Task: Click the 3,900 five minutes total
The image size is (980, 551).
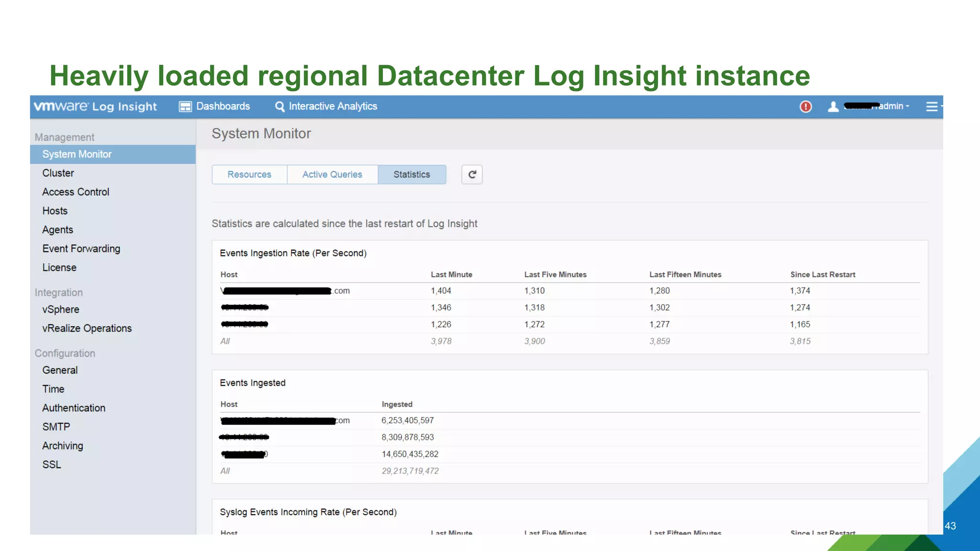Action: click(x=535, y=341)
